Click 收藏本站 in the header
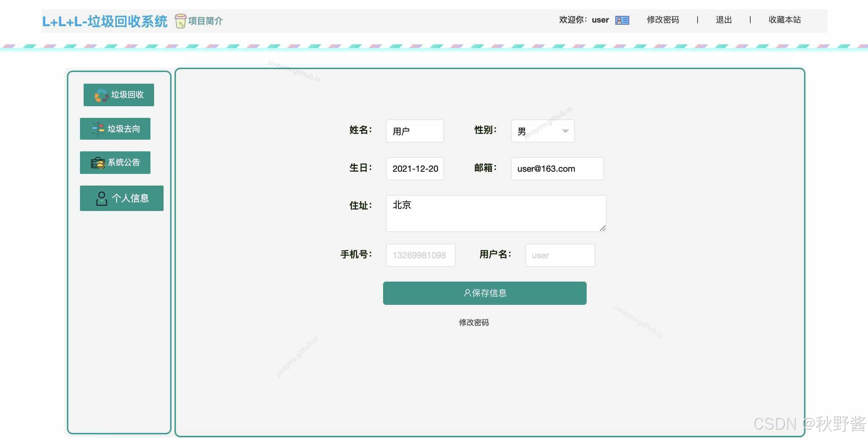Screen dimensions: 868x438 coord(784,20)
